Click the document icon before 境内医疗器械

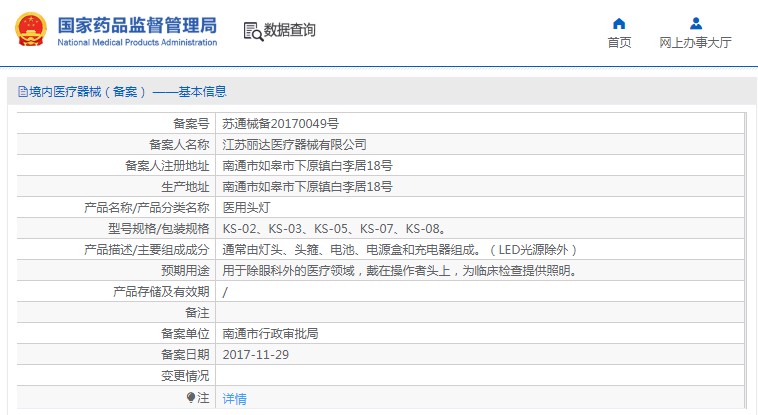[x=22, y=92]
